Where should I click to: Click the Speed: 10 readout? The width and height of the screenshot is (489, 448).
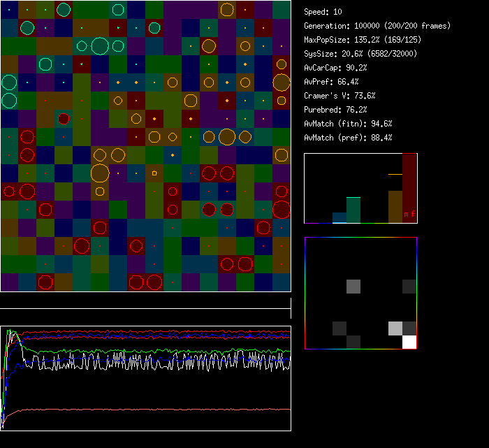point(323,12)
